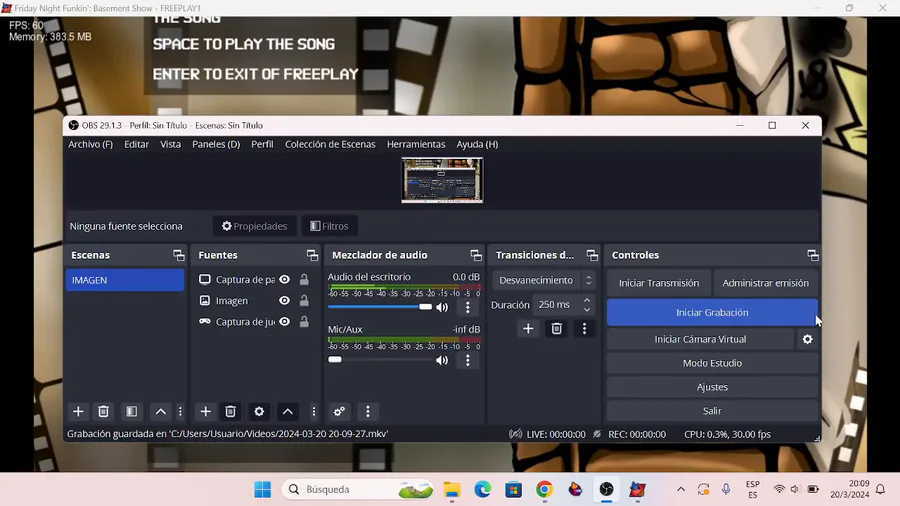Open OBS Studio from the taskbar
The width and height of the screenshot is (900, 506).
[606, 489]
